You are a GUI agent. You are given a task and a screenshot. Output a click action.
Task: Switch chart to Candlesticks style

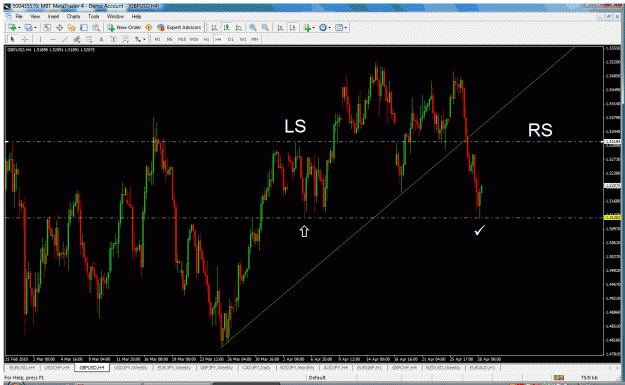tap(226, 27)
